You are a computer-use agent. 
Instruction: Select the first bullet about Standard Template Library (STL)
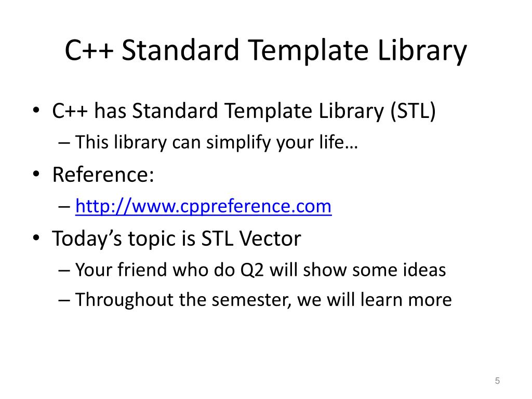click(x=244, y=111)
